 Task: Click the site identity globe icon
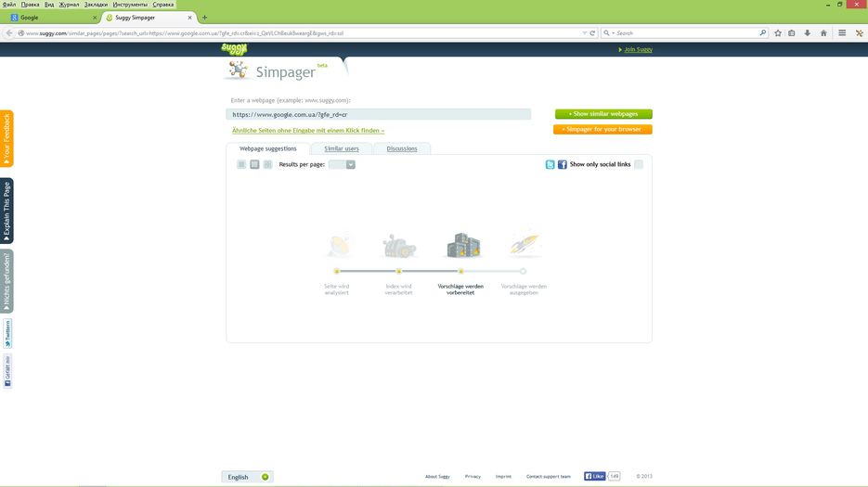pyautogui.click(x=21, y=33)
